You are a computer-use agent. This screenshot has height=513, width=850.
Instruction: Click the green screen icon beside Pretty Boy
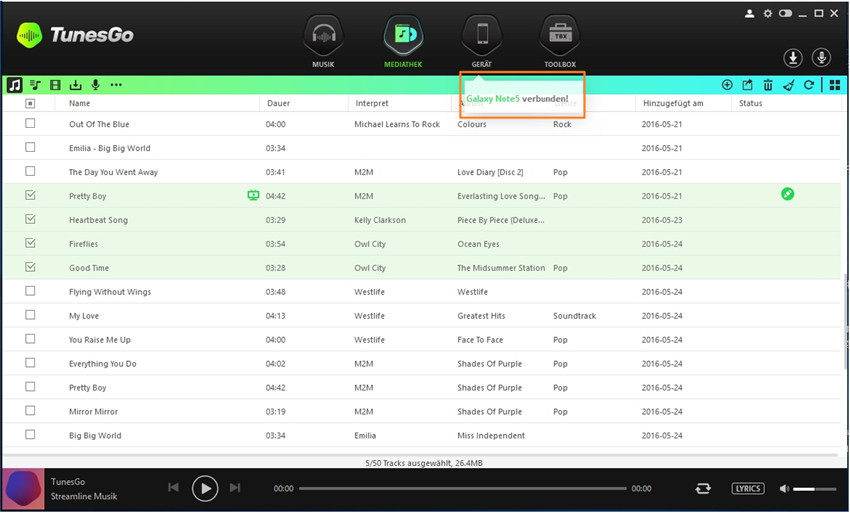(253, 195)
